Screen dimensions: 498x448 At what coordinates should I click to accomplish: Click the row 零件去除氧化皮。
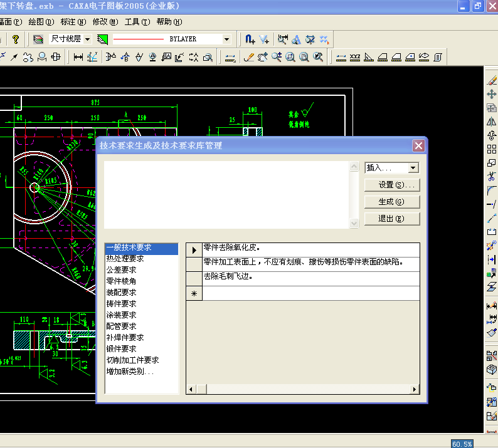pyautogui.click(x=311, y=250)
